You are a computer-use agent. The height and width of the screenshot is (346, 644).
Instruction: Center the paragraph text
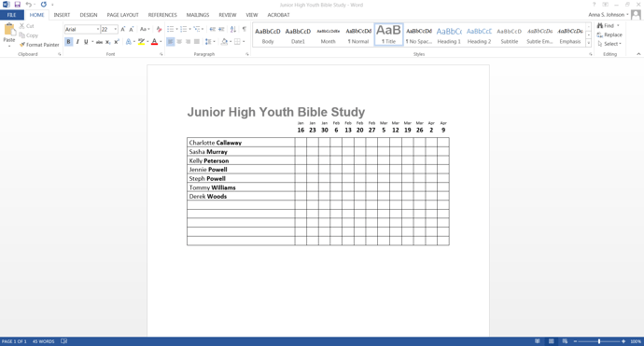pos(179,41)
